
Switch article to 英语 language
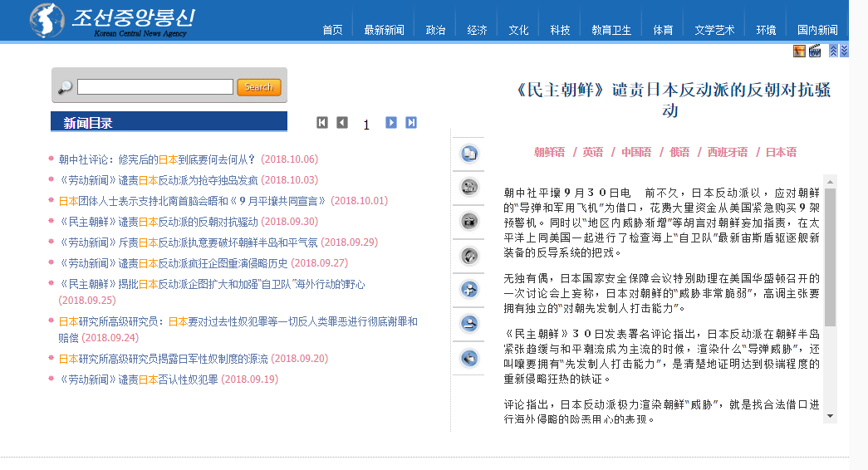coord(592,152)
